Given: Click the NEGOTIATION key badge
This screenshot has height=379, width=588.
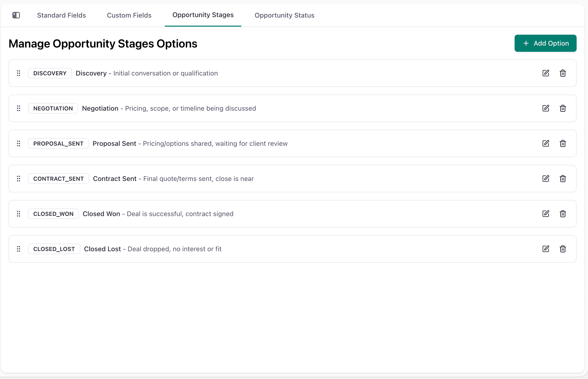Looking at the screenshot, I should tap(53, 109).
